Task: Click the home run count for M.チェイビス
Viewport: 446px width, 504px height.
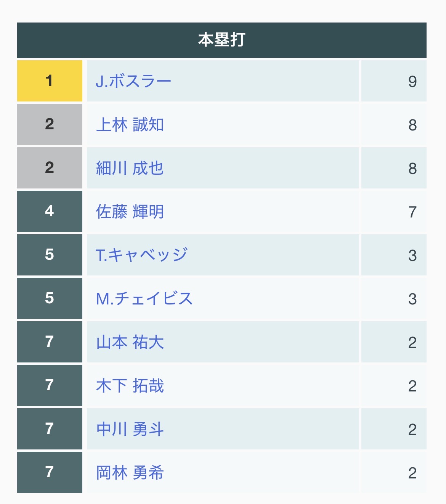Action: [x=412, y=299]
